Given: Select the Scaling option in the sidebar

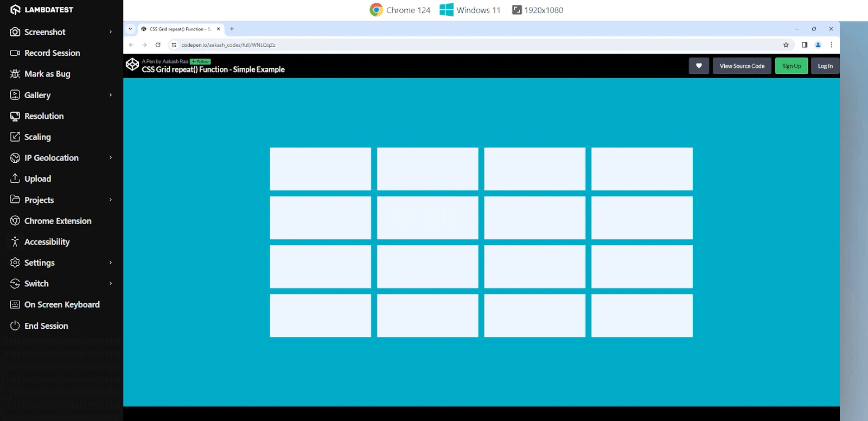Looking at the screenshot, I should [x=30, y=137].
